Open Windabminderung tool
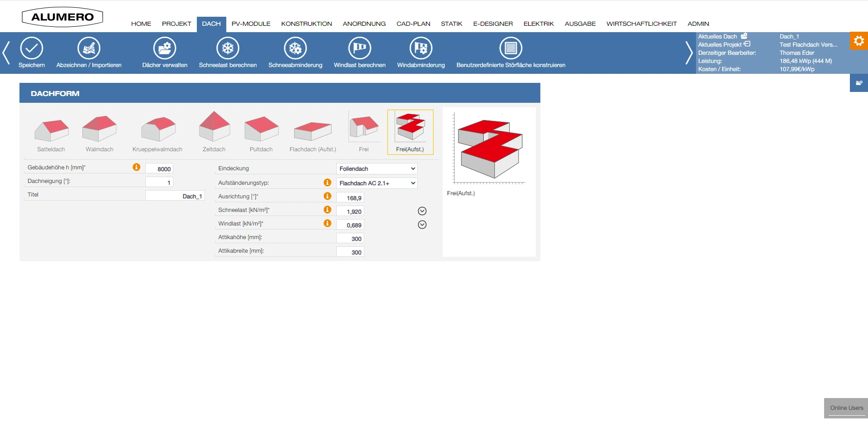Image resolution: width=868 pixels, height=432 pixels. coord(421,48)
